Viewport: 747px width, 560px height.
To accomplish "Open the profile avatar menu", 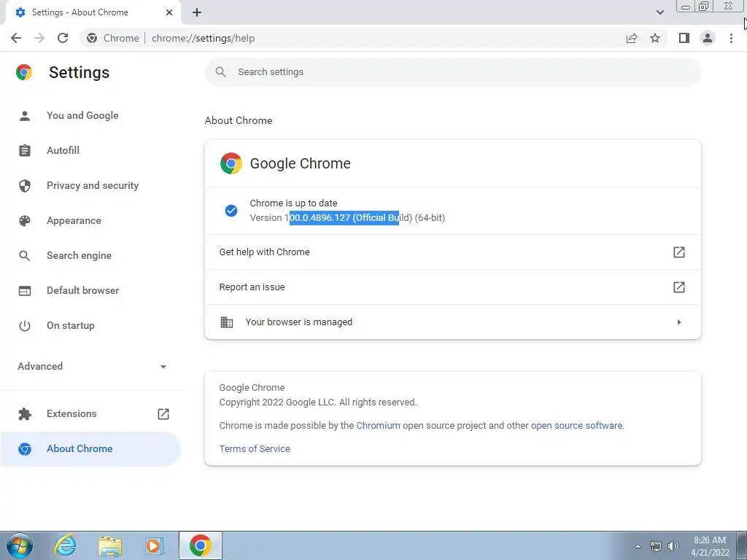I will pos(708,38).
